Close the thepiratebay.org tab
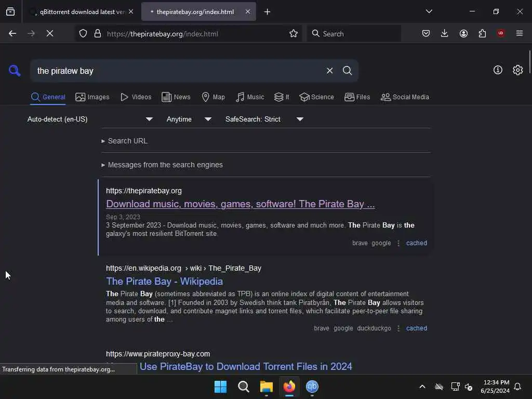 tap(248, 11)
